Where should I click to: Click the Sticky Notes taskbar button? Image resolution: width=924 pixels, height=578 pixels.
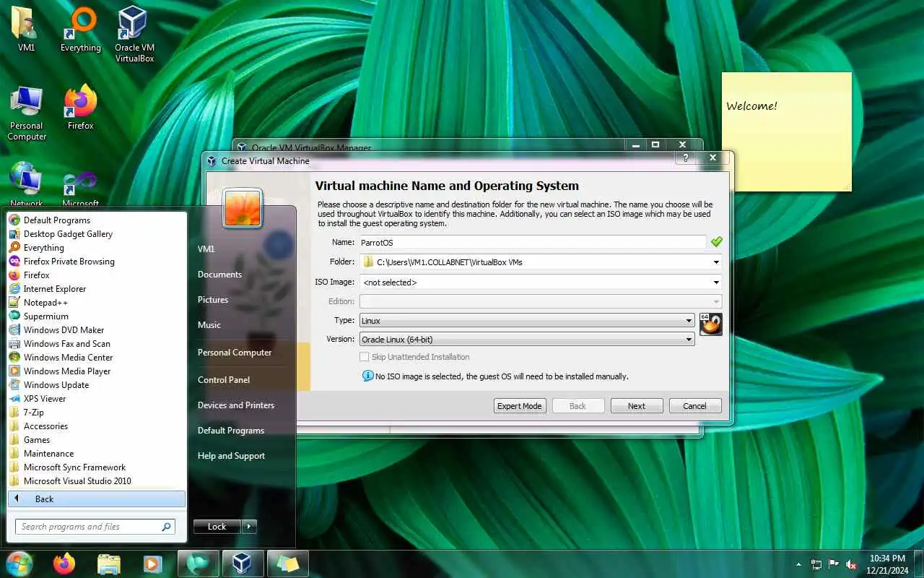click(x=287, y=564)
